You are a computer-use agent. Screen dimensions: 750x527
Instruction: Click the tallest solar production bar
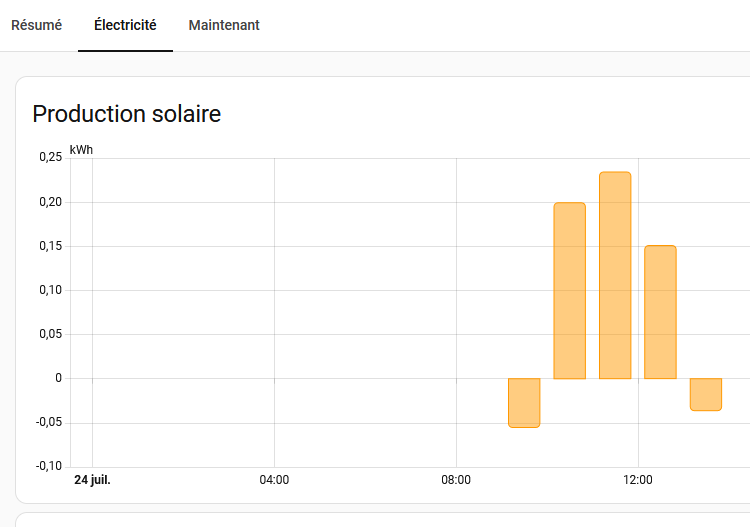[615, 275]
